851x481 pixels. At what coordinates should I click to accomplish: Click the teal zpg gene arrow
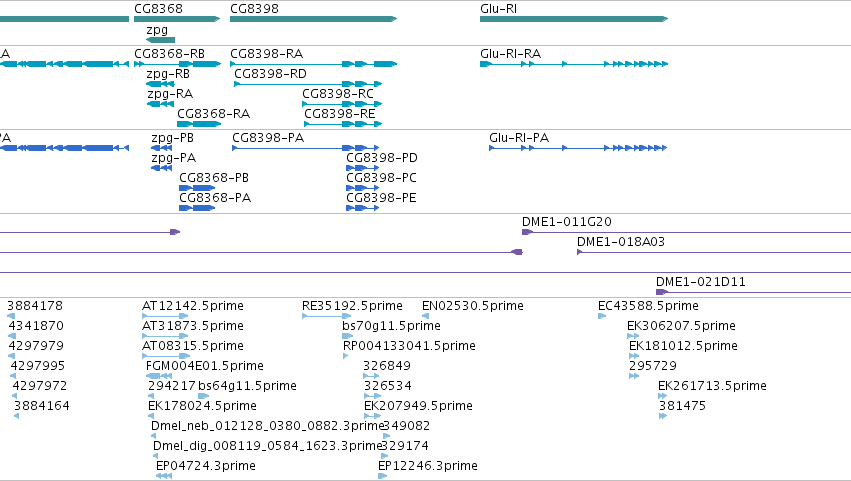coord(161,40)
